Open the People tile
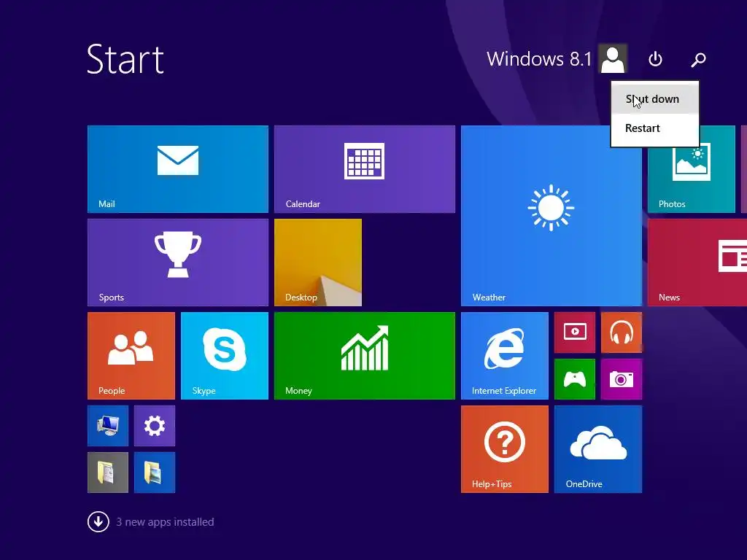 click(x=131, y=356)
